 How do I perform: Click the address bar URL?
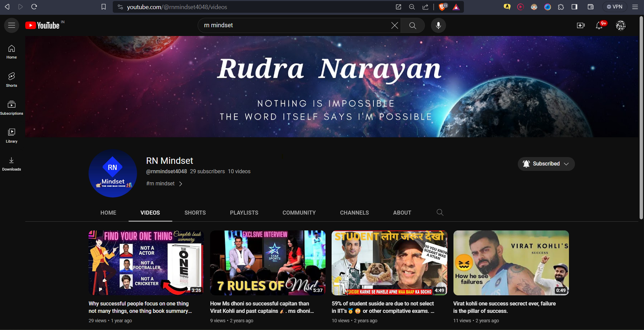point(177,7)
